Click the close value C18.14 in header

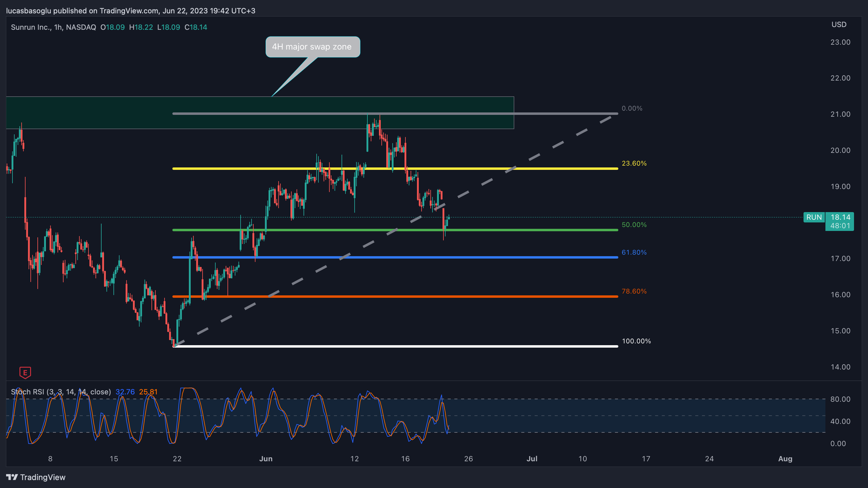click(x=196, y=27)
